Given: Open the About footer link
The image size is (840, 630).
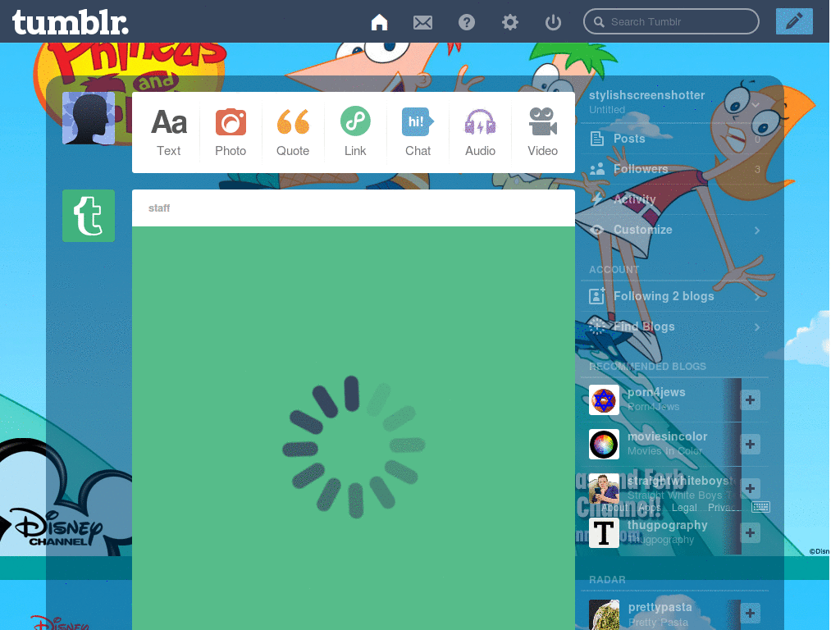Looking at the screenshot, I should coord(614,507).
